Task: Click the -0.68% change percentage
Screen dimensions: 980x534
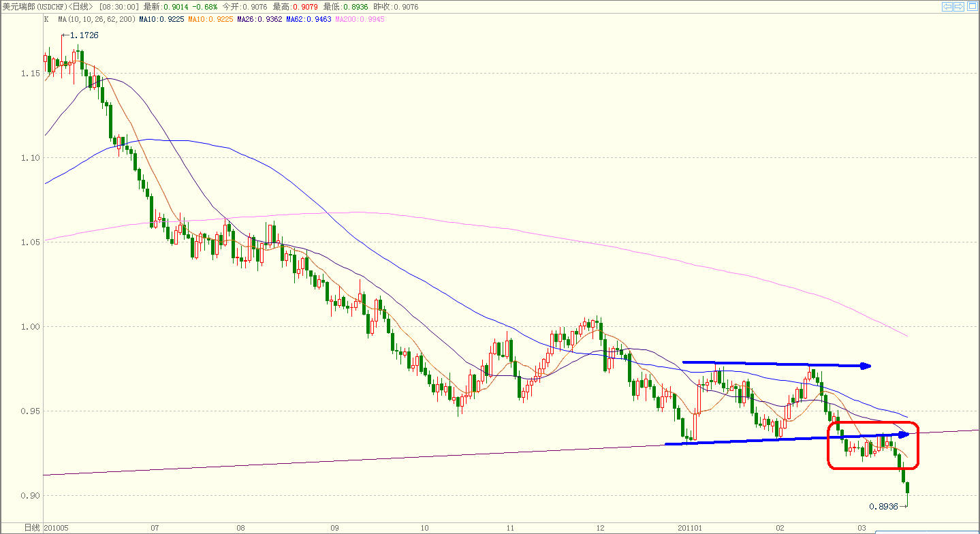Action: tap(206, 7)
